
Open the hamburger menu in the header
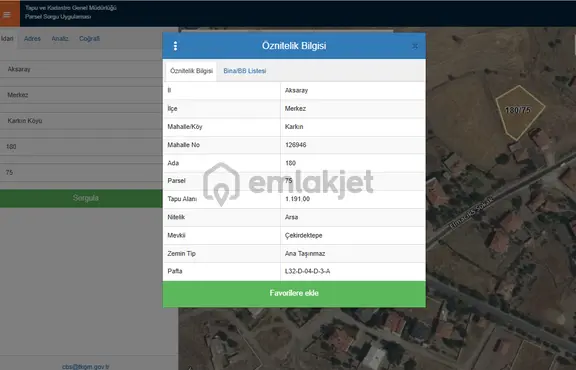point(7,14)
